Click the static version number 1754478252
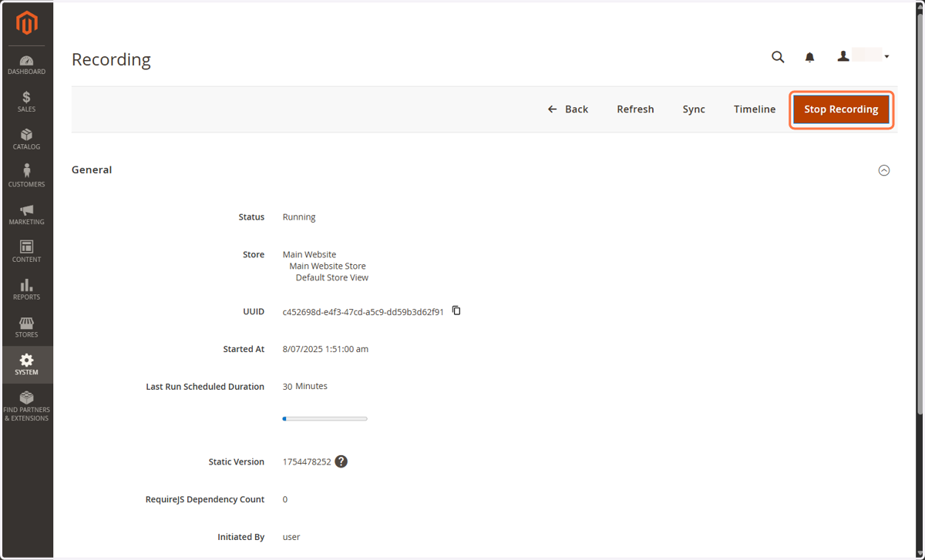925x560 pixels. point(307,462)
